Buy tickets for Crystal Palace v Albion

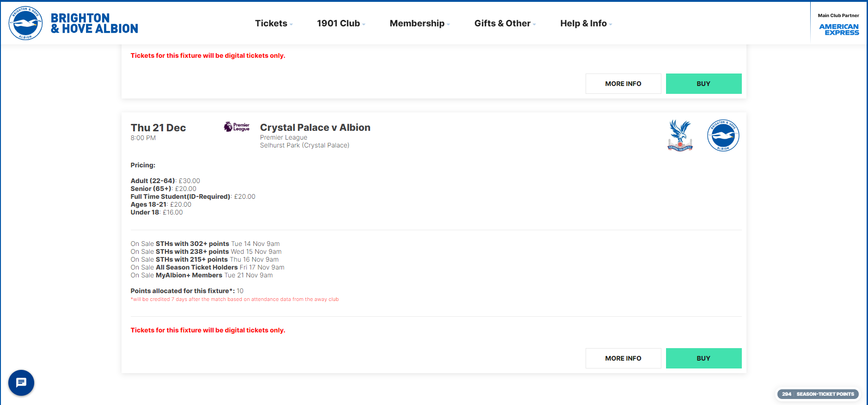tap(703, 358)
